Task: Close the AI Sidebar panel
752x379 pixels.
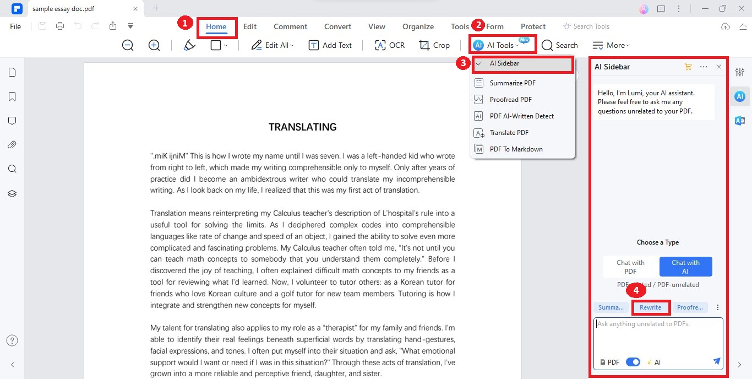Action: click(x=718, y=67)
